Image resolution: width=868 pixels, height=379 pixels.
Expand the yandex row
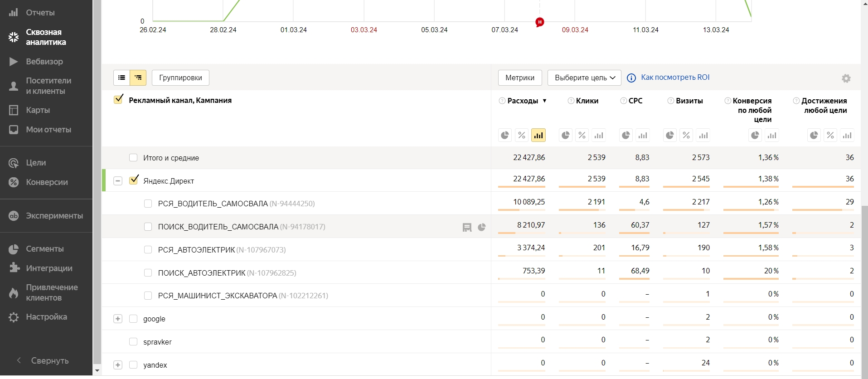(118, 365)
